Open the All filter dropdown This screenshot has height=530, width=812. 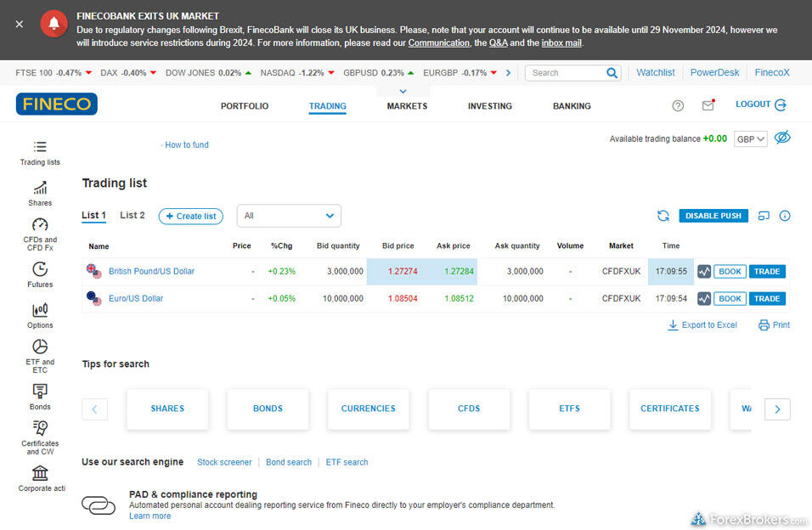point(289,216)
